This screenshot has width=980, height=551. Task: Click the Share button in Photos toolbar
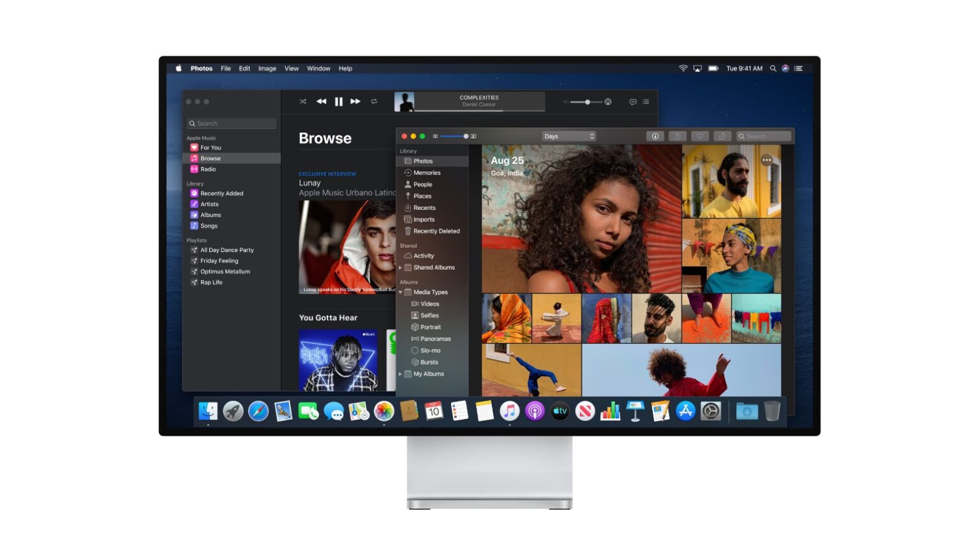(x=678, y=136)
